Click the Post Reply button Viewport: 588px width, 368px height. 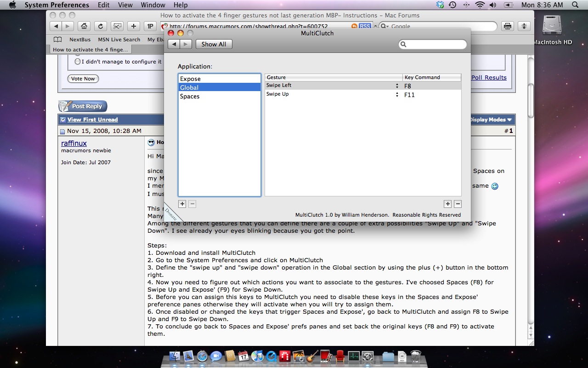pos(83,106)
